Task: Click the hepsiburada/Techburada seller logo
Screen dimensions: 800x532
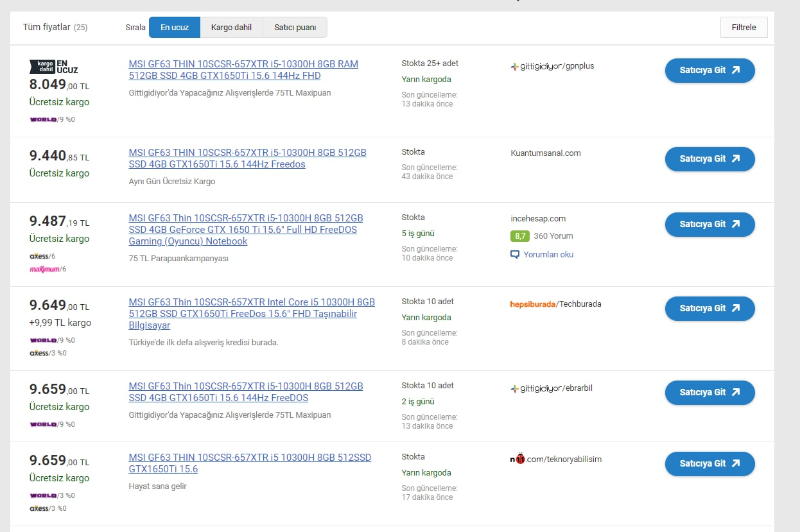Action: [555, 304]
